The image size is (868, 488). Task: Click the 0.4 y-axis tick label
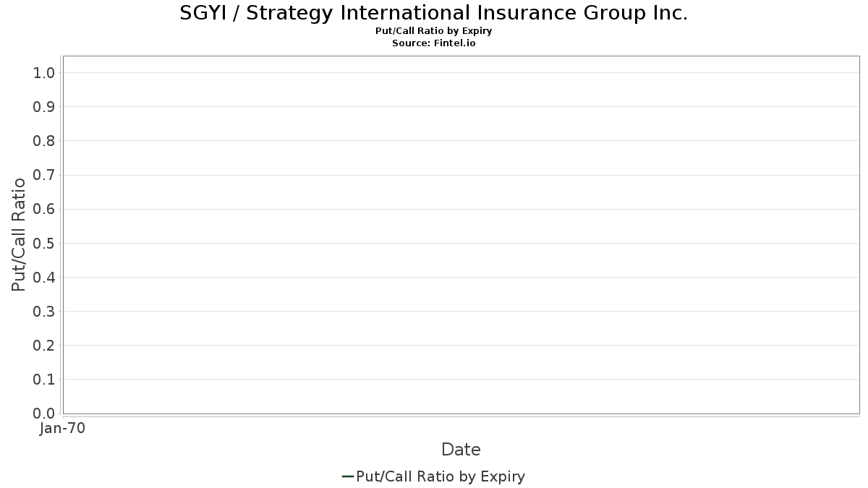pos(44,277)
